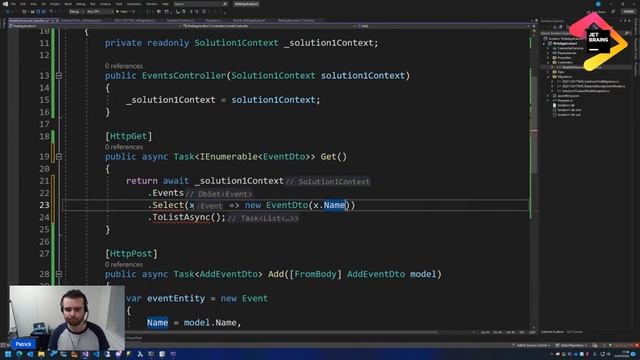Open the Window menu

[x=152, y=4]
